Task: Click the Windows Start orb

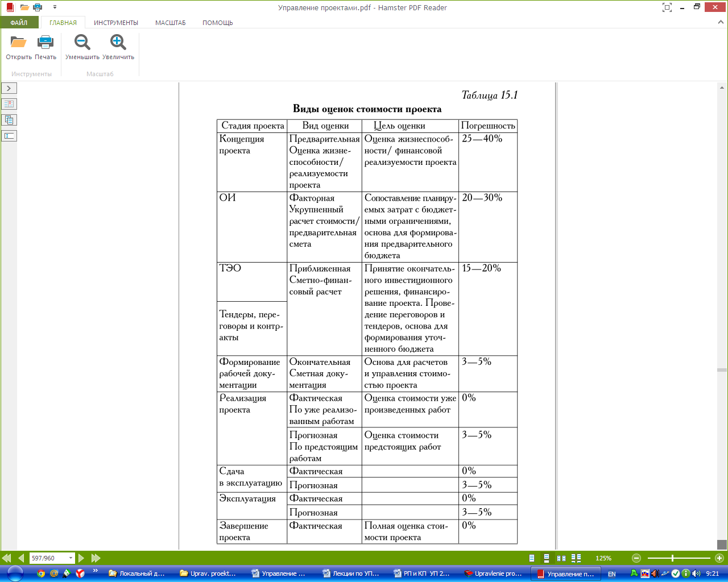Action: [14, 573]
